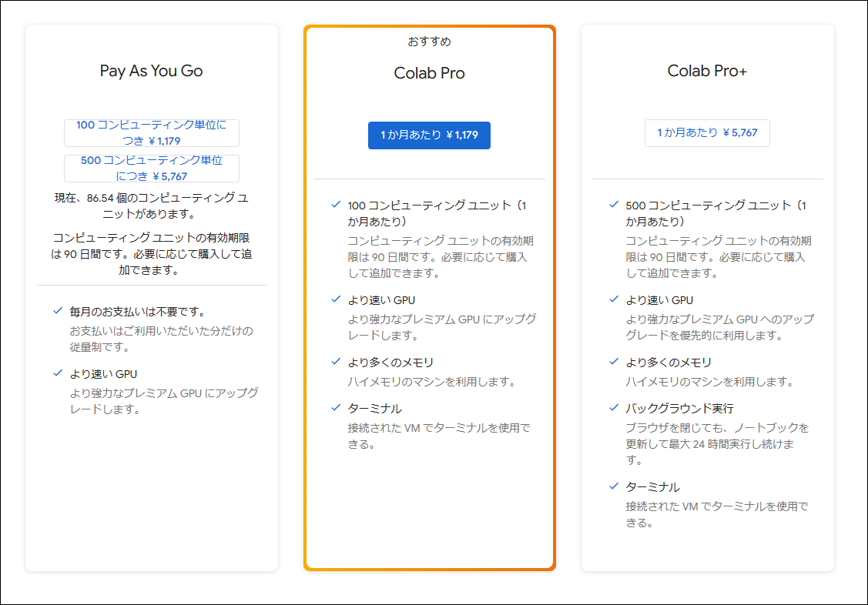Viewport: 868px width, 605px height.
Task: Click 接続された VM description in Colab Pro+
Action: pyautogui.click(x=717, y=514)
